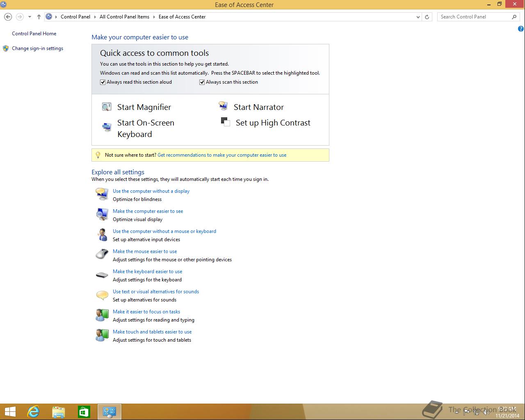525x420 pixels.
Task: Launch Internet Explorer from the taskbar
Action: coord(33,412)
